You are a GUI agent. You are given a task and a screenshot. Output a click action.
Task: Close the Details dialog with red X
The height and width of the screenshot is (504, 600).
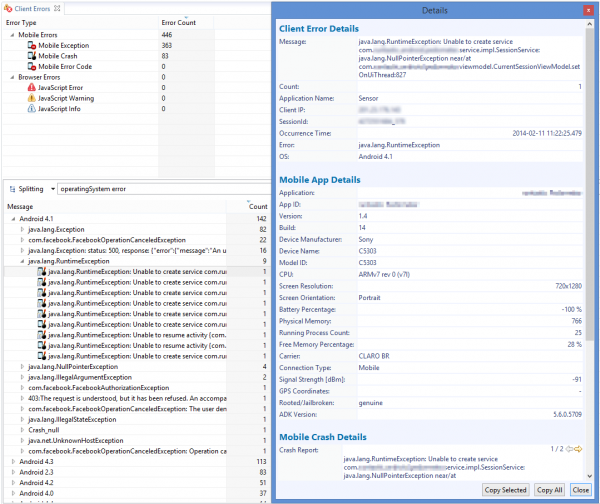pyautogui.click(x=588, y=10)
